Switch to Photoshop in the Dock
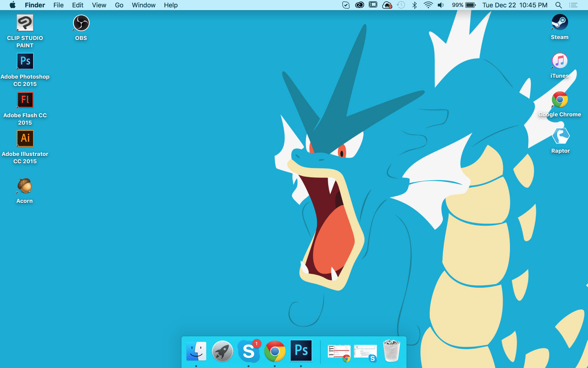This screenshot has width=588, height=368. (x=301, y=351)
